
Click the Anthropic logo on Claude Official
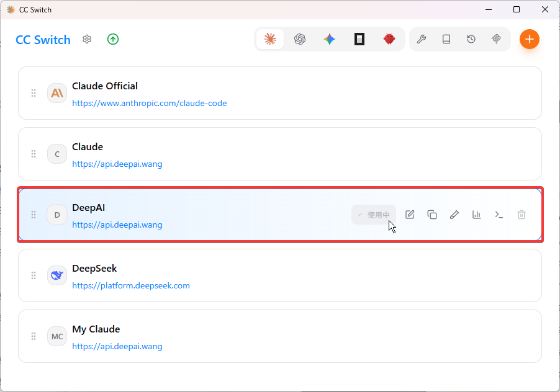pos(57,93)
